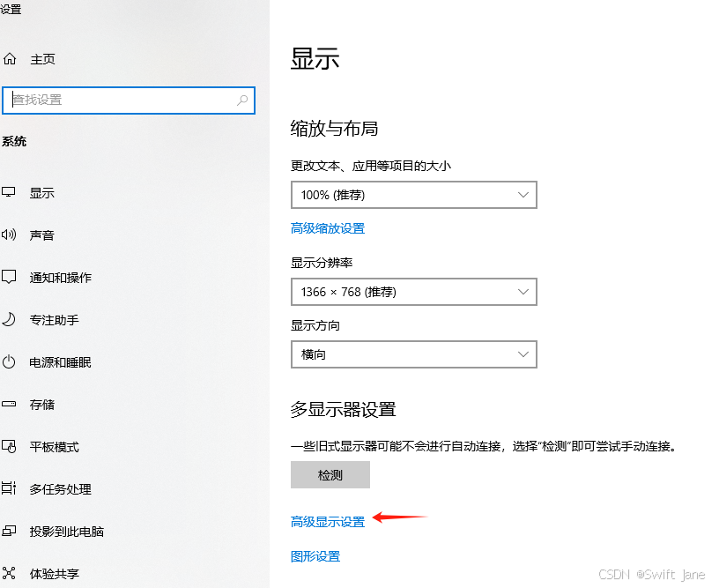
Task: Click the 一些旧式显示器 description text
Action: (x=485, y=446)
